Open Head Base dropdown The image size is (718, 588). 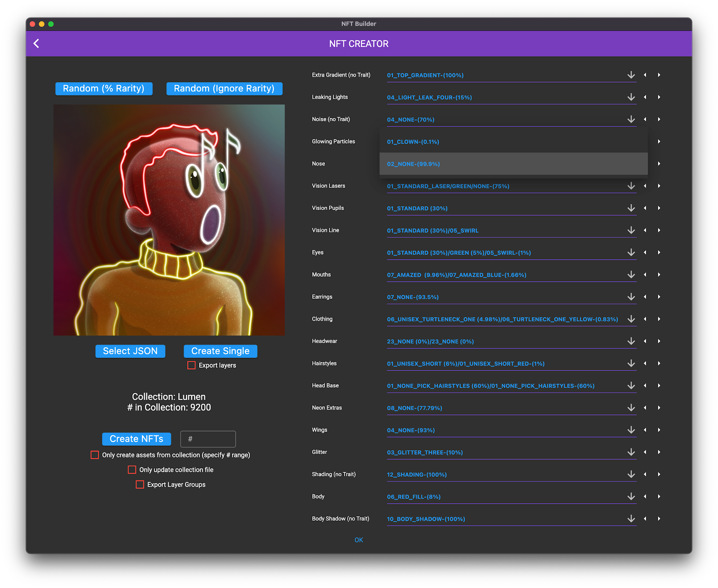click(512, 386)
